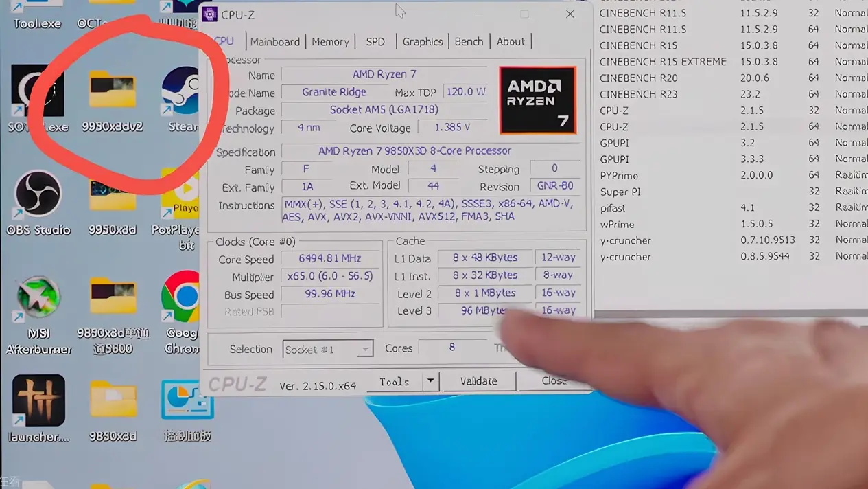Open the launcher game shortcut icon
Screen dimensions: 868x489
38,408
